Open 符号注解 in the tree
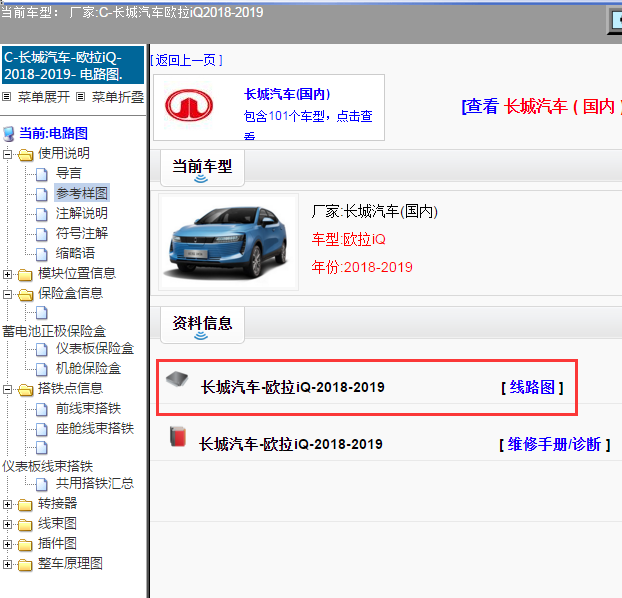The image size is (622, 598). click(82, 233)
